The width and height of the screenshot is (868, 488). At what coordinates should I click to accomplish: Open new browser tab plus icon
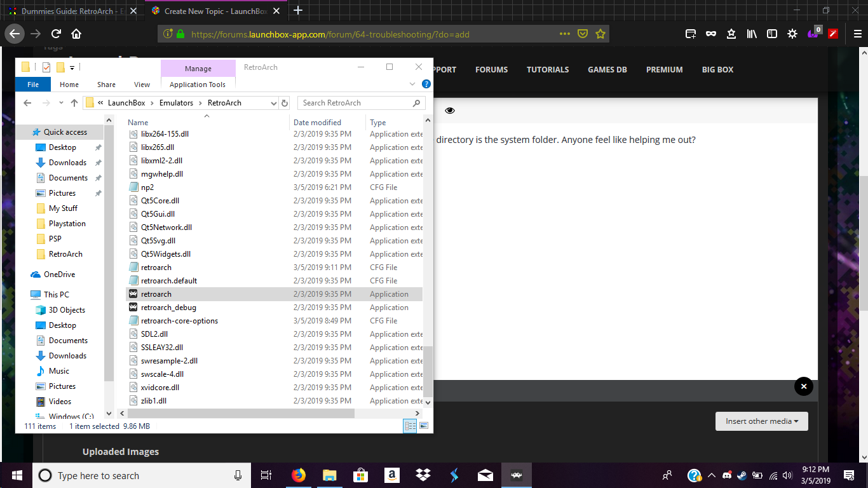pos(298,10)
